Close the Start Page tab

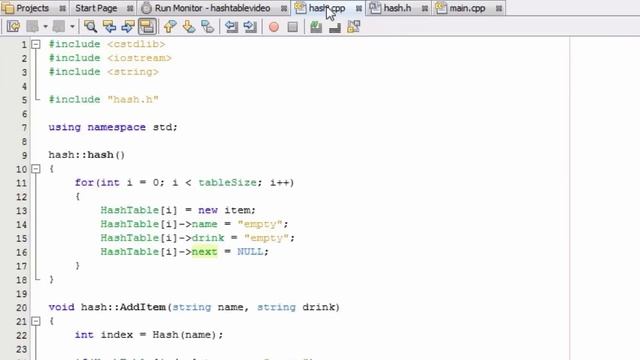click(130, 8)
